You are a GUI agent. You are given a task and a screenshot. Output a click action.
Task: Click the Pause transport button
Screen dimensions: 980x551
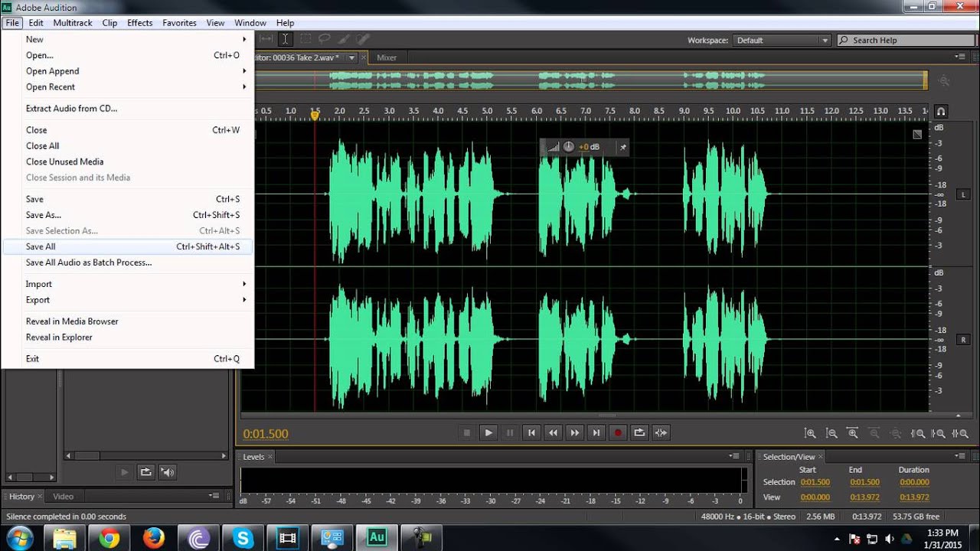[x=510, y=432]
